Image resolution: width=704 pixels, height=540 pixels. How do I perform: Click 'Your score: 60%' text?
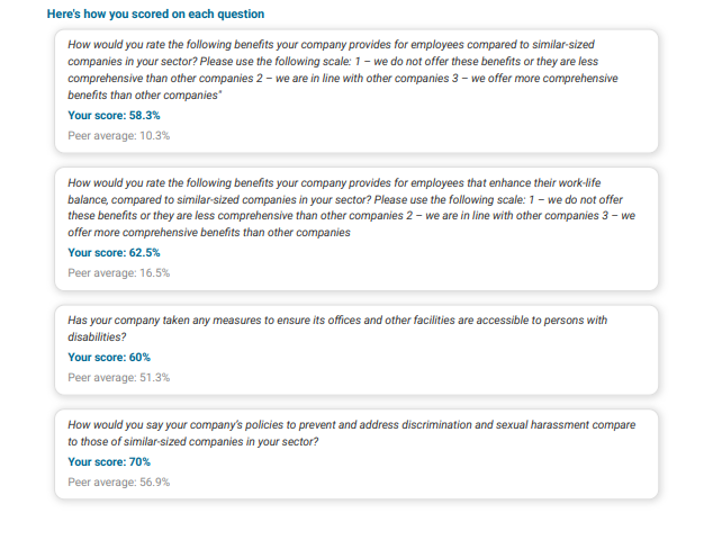(x=109, y=357)
